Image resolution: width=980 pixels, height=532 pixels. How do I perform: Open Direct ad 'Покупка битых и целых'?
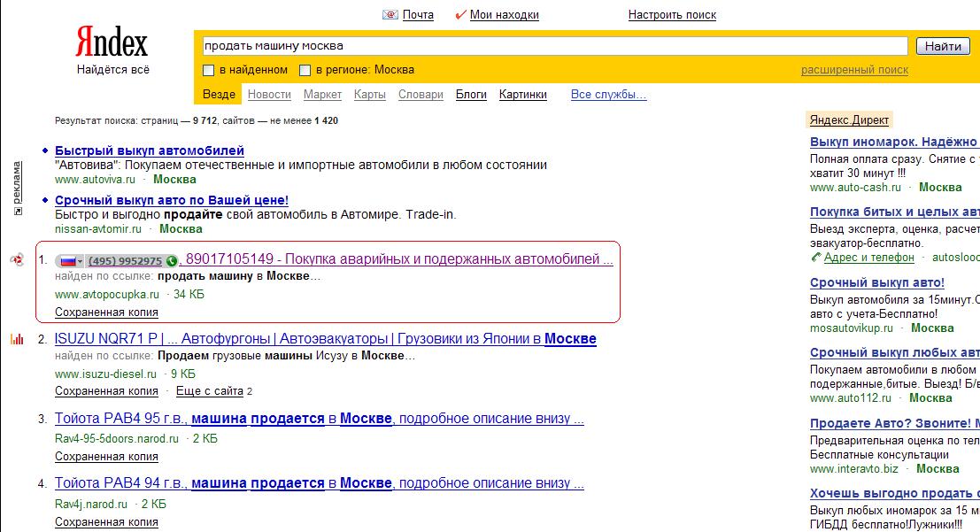pyautogui.click(x=894, y=212)
